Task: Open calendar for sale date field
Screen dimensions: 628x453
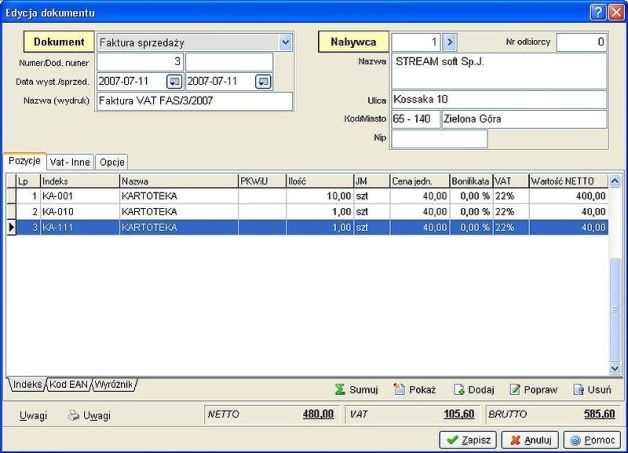Action: tap(263, 82)
